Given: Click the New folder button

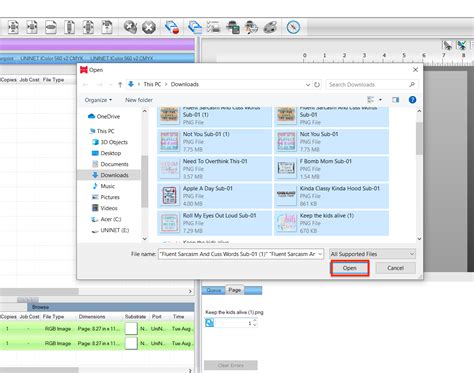Looking at the screenshot, I should tap(139, 100).
